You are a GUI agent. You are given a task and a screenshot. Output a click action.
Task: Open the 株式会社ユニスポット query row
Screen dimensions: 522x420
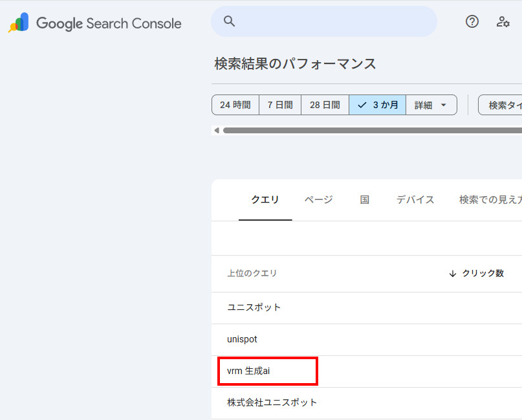pos(272,403)
